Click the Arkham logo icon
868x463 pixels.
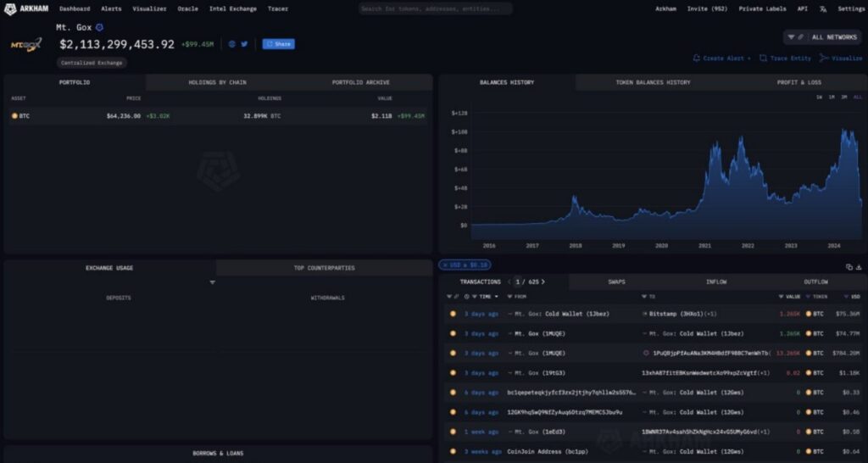(x=10, y=8)
